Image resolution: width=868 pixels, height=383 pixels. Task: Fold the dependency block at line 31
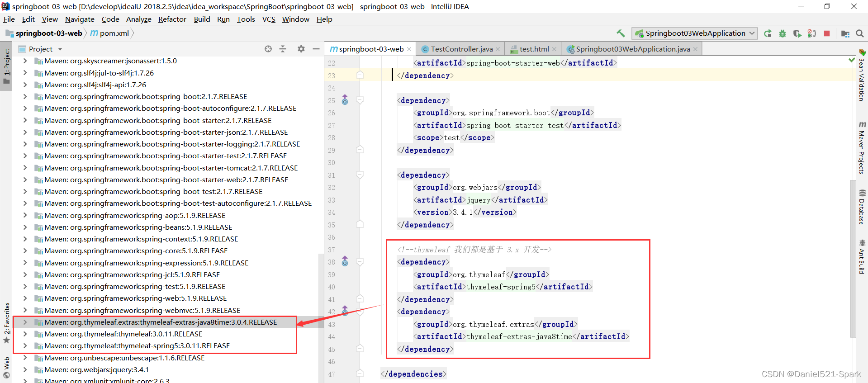point(360,175)
